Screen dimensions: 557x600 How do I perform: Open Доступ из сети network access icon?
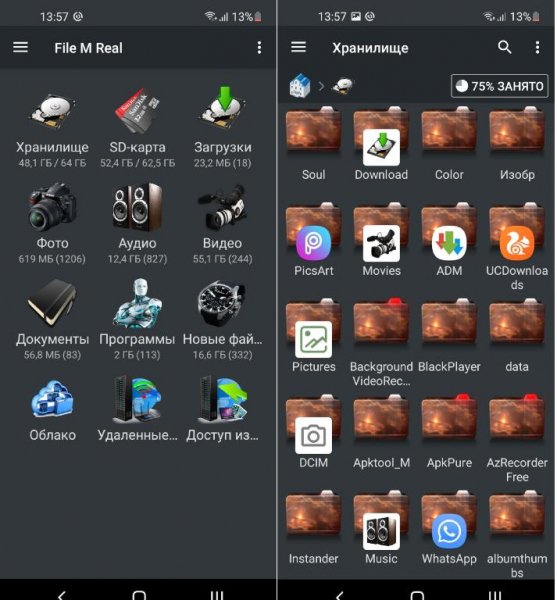(x=222, y=399)
